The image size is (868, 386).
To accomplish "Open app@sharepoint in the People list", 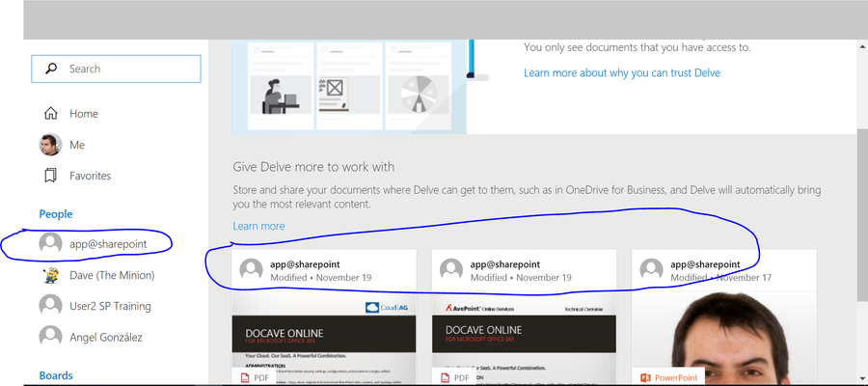I will click(108, 244).
